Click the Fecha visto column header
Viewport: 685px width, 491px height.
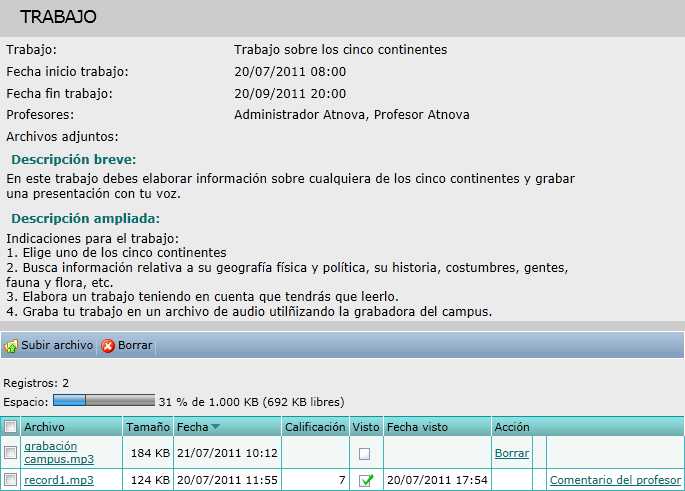click(x=417, y=427)
